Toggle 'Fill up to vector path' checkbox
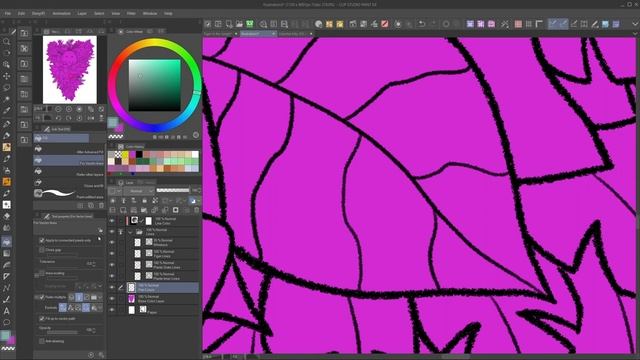 pyautogui.click(x=42, y=318)
